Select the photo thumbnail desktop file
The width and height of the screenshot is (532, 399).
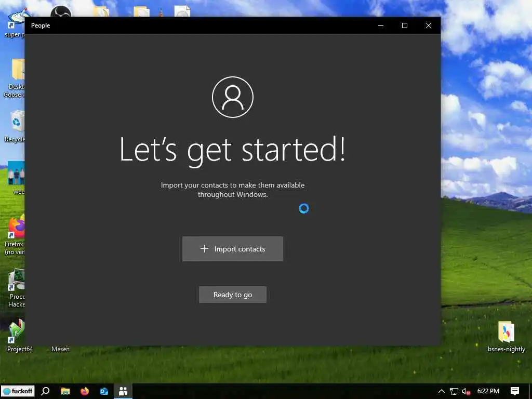16,178
